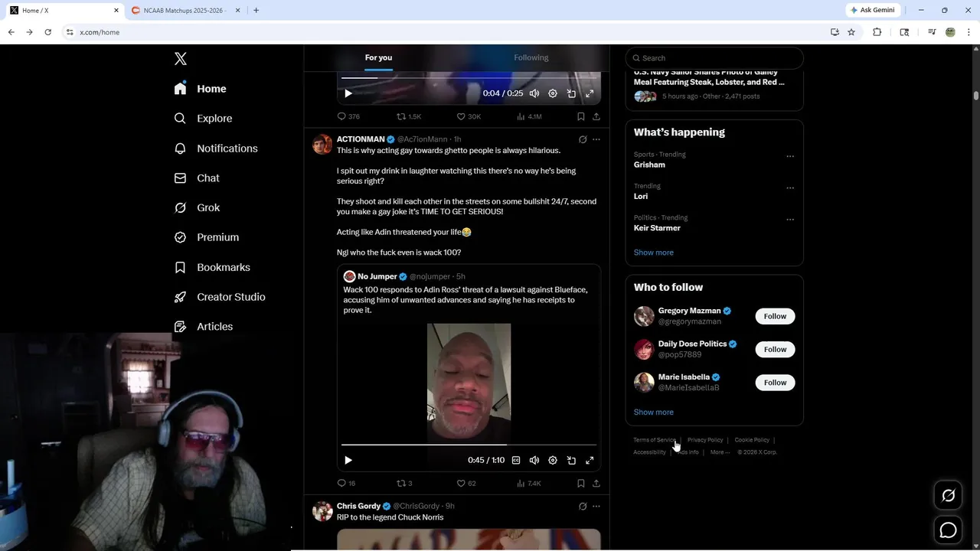Reload the page in Chrome

[x=47, y=32]
